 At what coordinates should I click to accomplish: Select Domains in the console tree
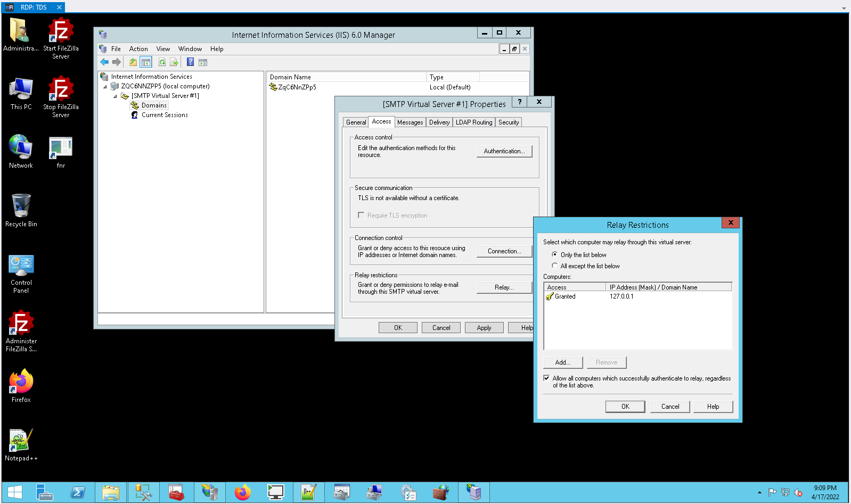coord(154,105)
